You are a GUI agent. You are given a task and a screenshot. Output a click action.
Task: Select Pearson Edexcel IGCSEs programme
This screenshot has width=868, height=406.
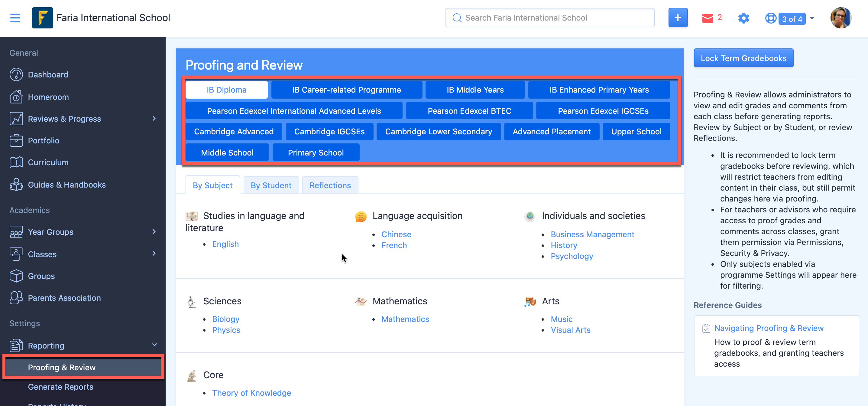point(603,111)
